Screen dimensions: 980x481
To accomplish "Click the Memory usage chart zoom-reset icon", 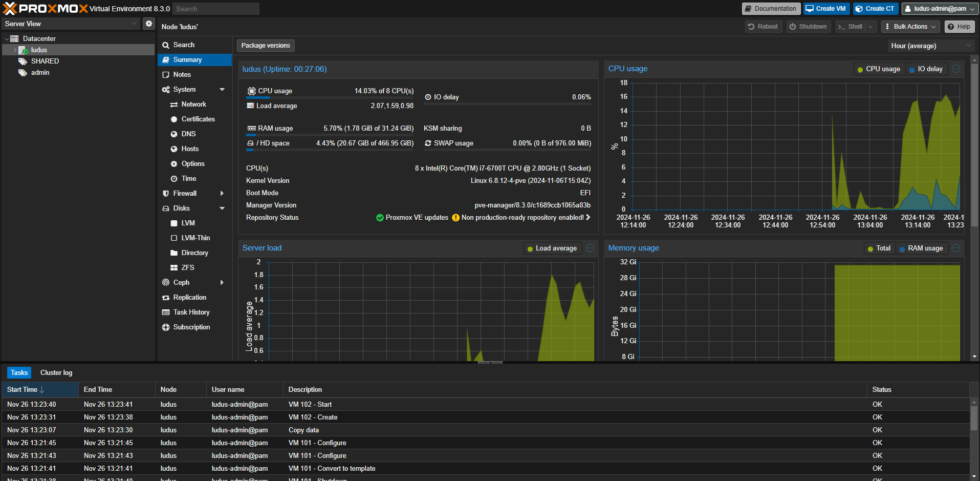I will pos(956,248).
